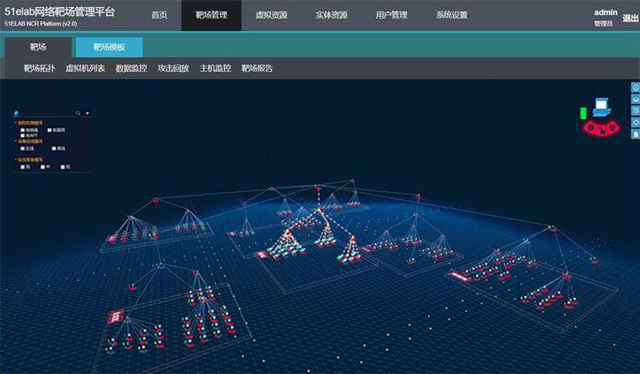The height and width of the screenshot is (374, 640).
Task: Switch to the 靶场模板 tab
Action: 109,47
